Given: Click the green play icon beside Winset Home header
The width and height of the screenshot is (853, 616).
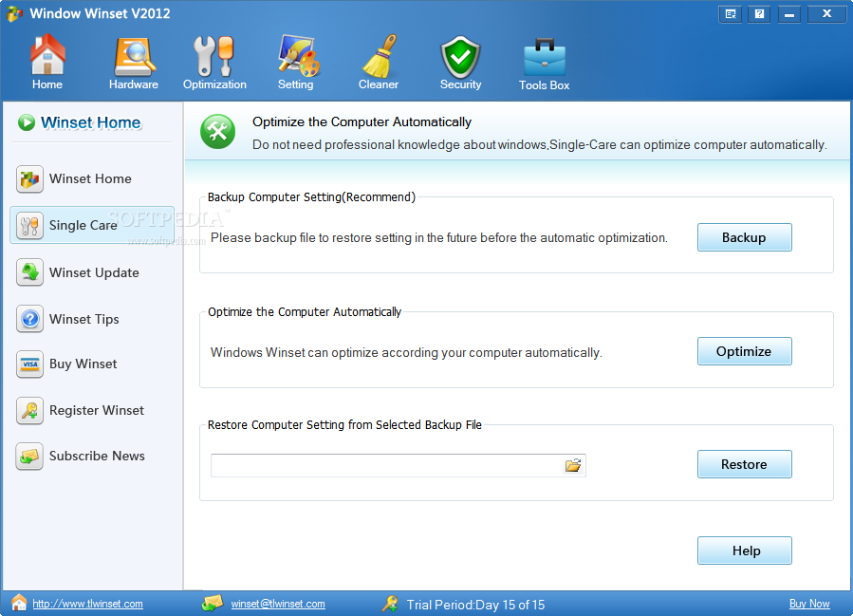Looking at the screenshot, I should pyautogui.click(x=27, y=122).
